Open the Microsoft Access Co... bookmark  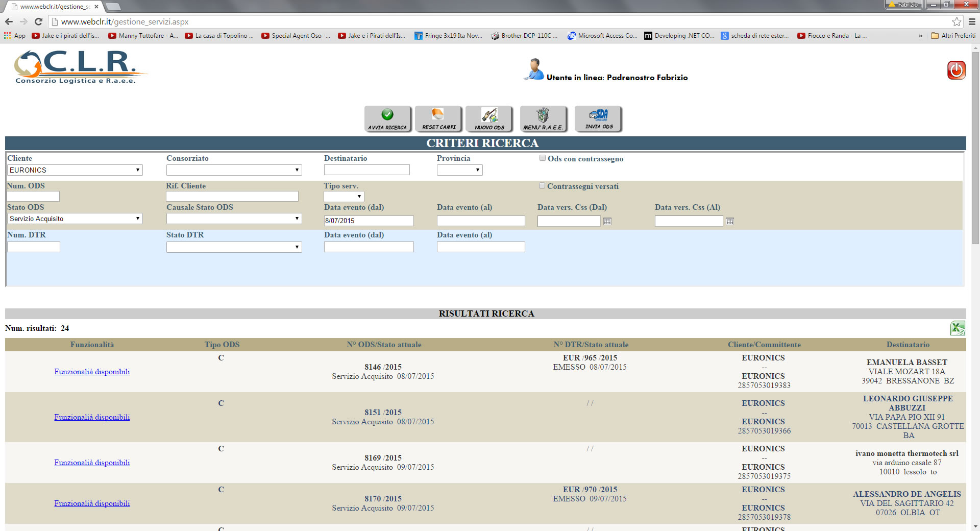click(602, 36)
